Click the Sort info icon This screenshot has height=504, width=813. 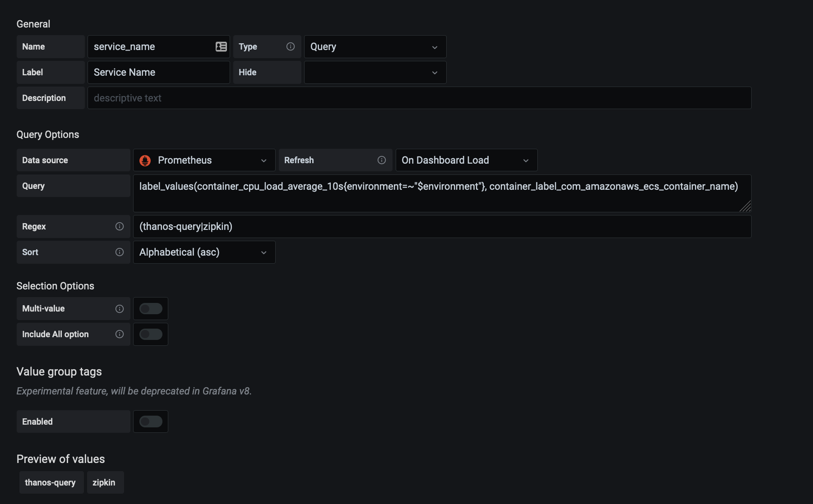click(x=120, y=252)
